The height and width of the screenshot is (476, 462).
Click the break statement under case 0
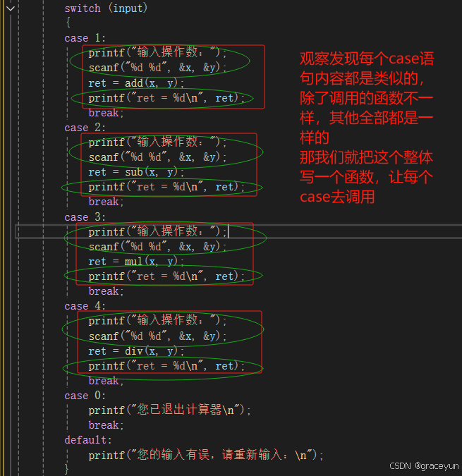(106, 425)
